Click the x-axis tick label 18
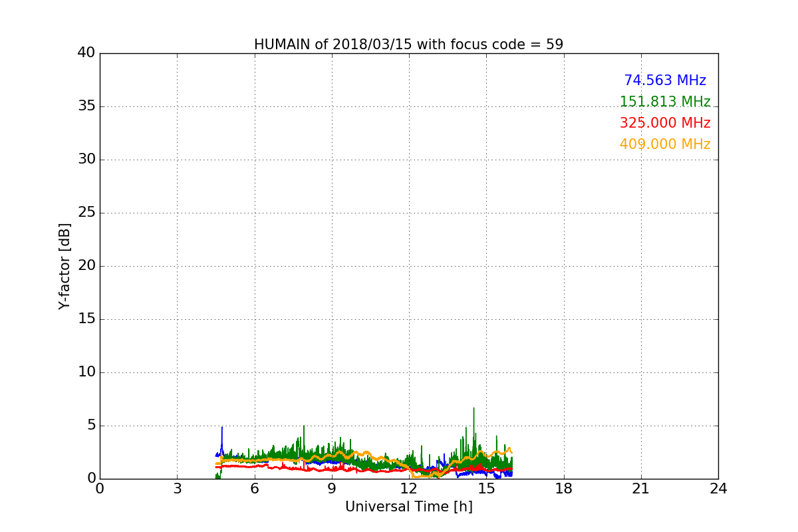Viewport: 798px width, 532px height. [564, 489]
